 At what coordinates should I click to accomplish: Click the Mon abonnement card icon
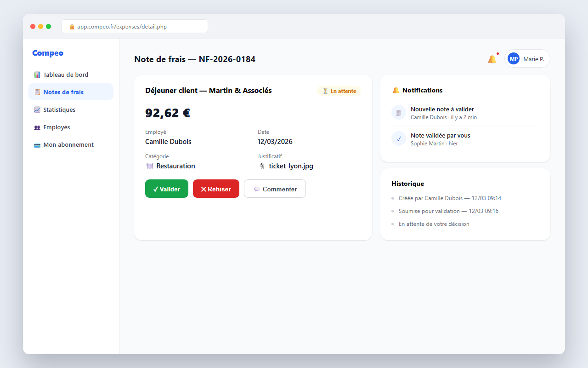pyautogui.click(x=37, y=145)
